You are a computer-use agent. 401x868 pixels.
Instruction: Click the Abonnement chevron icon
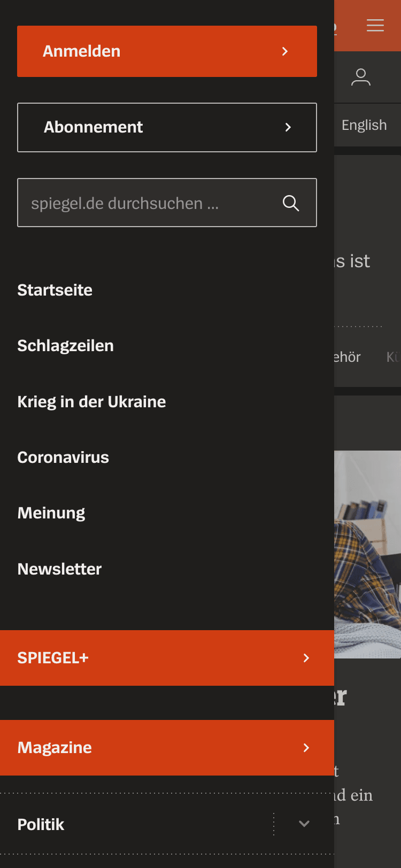[288, 127]
